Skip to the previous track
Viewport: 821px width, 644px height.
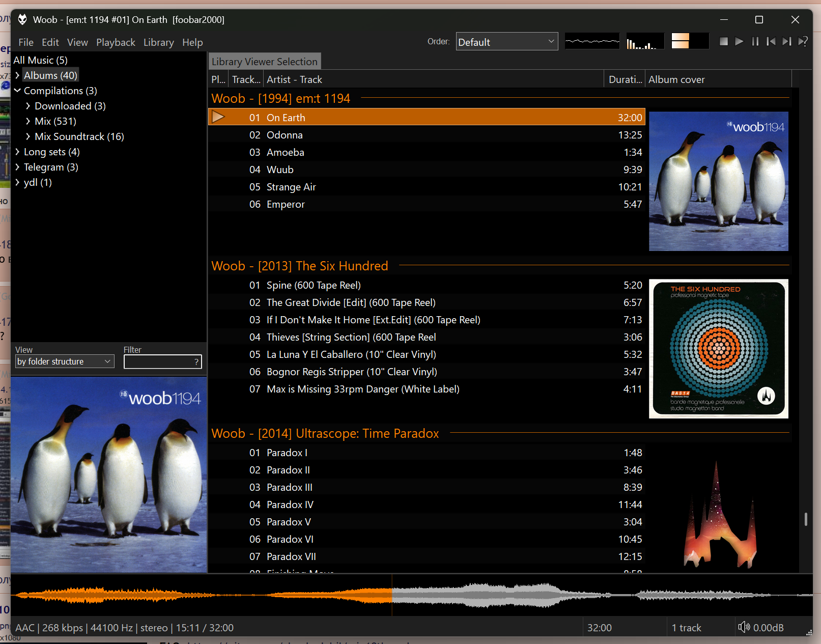(771, 41)
